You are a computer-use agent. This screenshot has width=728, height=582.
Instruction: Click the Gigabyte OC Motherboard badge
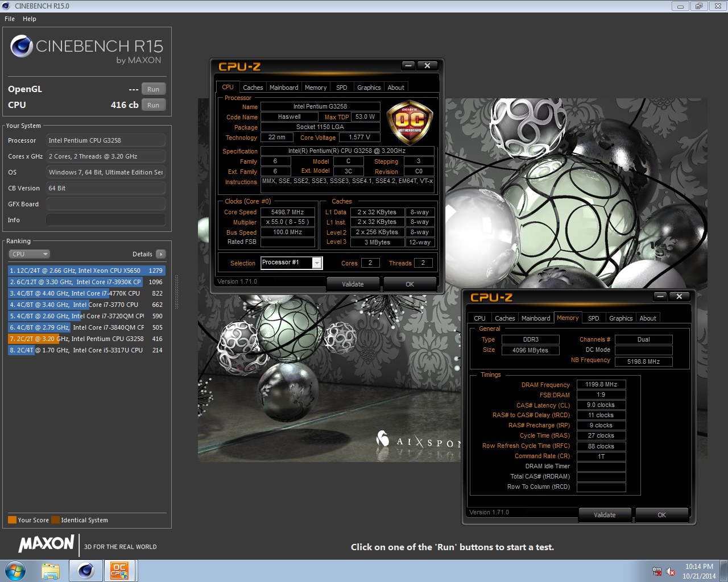[x=409, y=122]
